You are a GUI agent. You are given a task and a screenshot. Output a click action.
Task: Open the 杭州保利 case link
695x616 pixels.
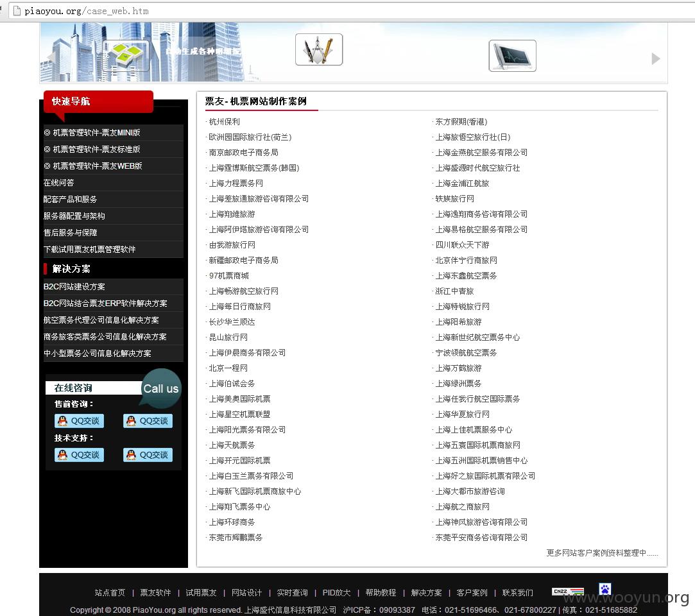click(x=224, y=121)
